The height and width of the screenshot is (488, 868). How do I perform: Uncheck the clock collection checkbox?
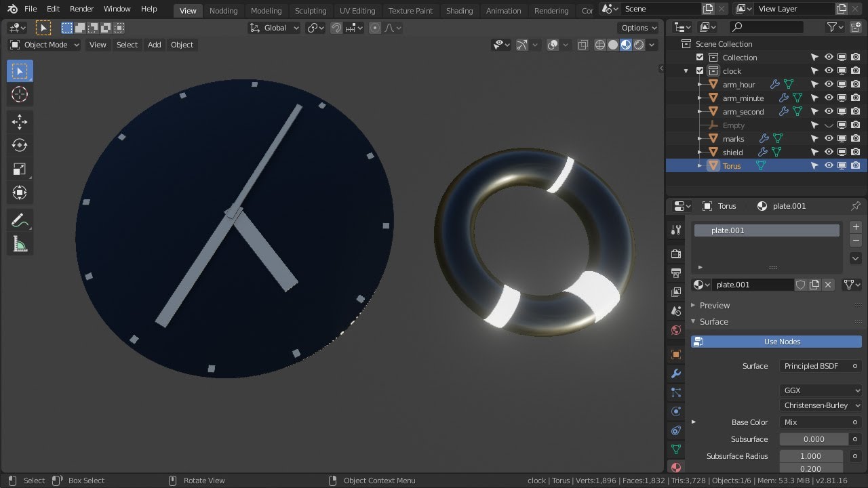(700, 71)
